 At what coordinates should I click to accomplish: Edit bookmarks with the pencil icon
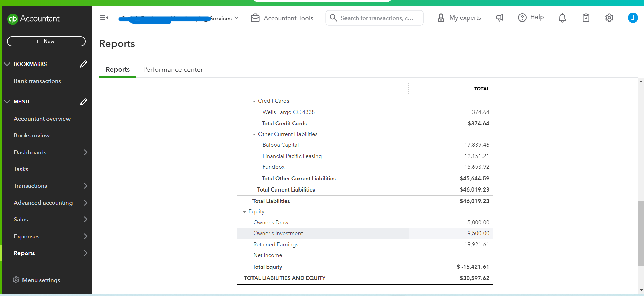click(83, 64)
